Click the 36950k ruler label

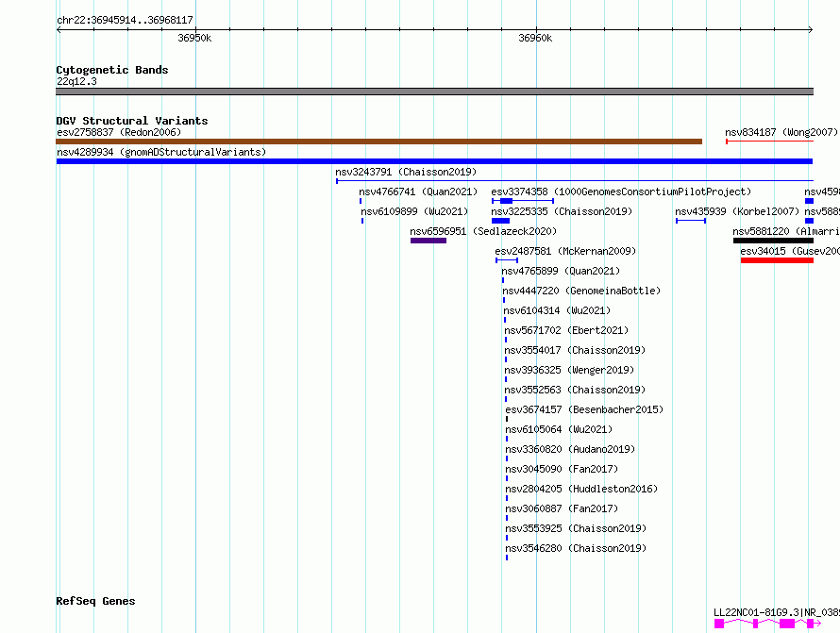(194, 38)
